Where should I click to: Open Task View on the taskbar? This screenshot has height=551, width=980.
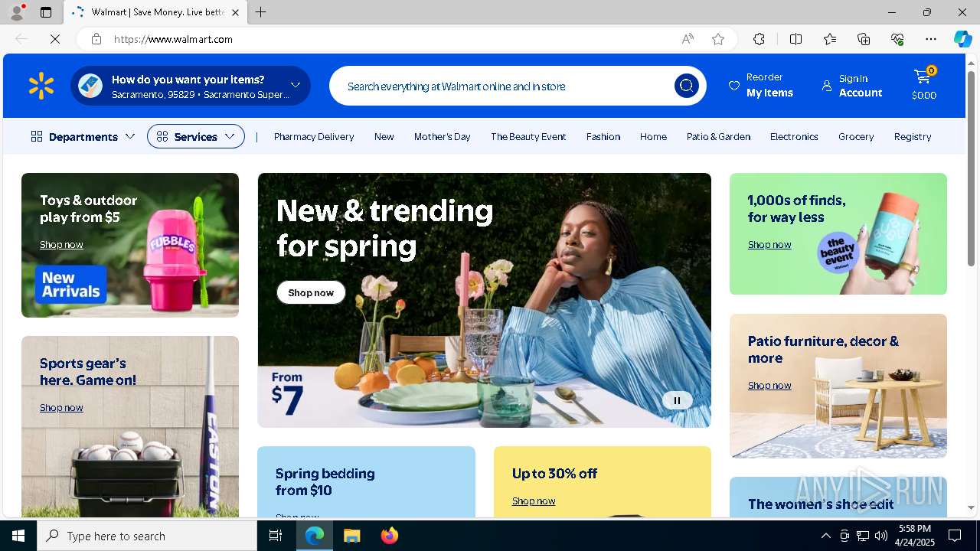(276, 536)
